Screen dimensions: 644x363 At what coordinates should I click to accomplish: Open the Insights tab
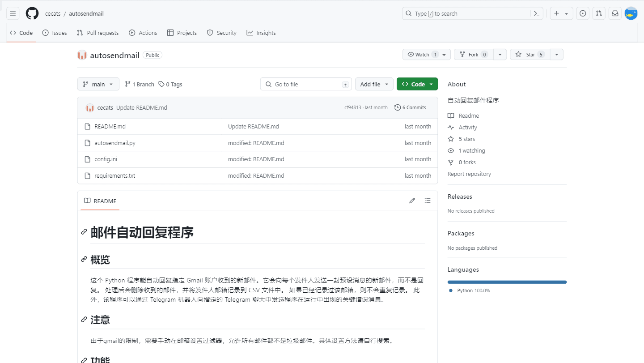(x=261, y=33)
